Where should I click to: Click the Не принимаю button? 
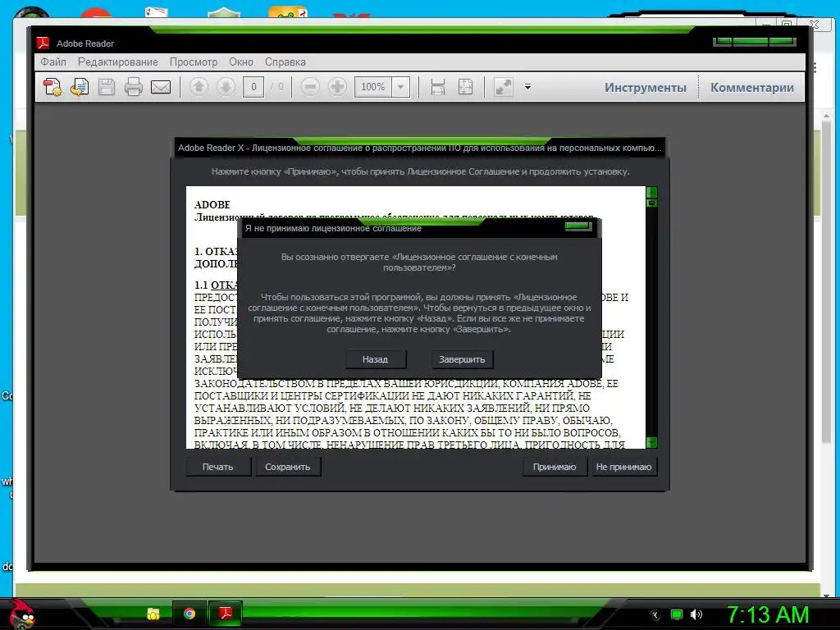point(623,467)
